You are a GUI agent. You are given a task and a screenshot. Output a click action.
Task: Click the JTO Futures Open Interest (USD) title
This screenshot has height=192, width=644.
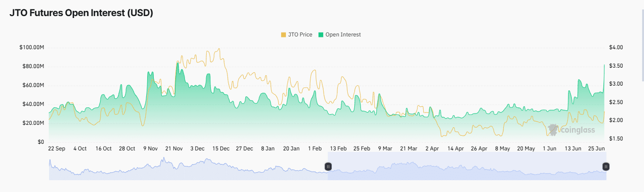click(81, 13)
